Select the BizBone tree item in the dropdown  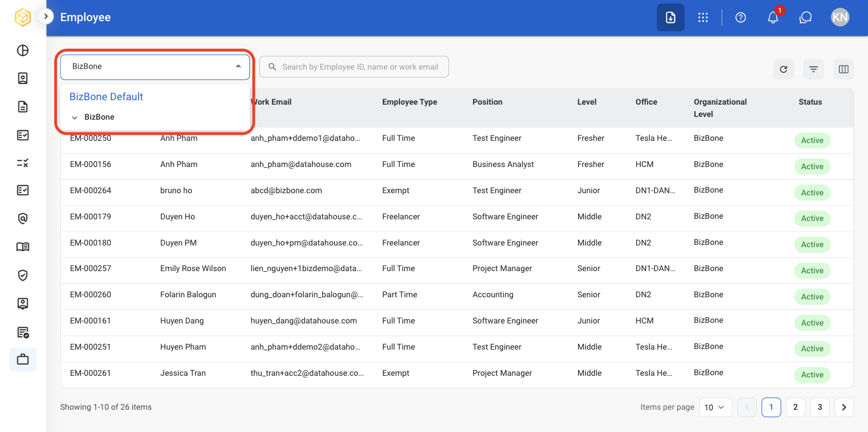click(x=100, y=117)
